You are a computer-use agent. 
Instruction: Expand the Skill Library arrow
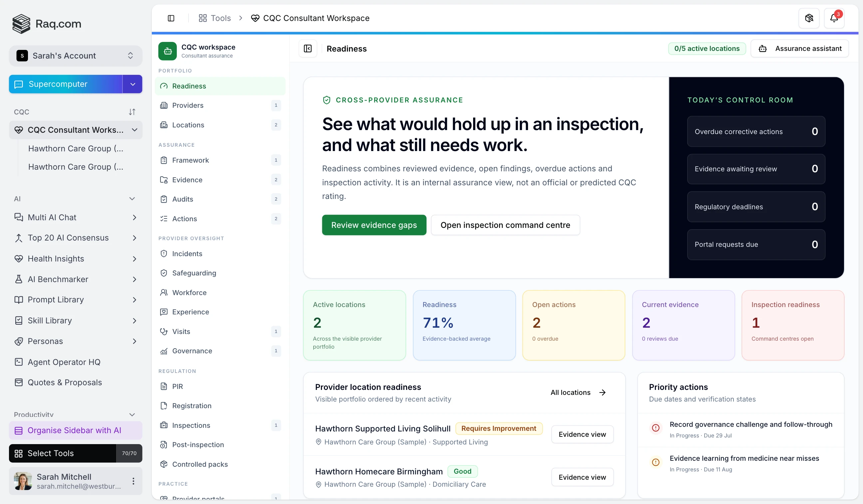point(134,321)
